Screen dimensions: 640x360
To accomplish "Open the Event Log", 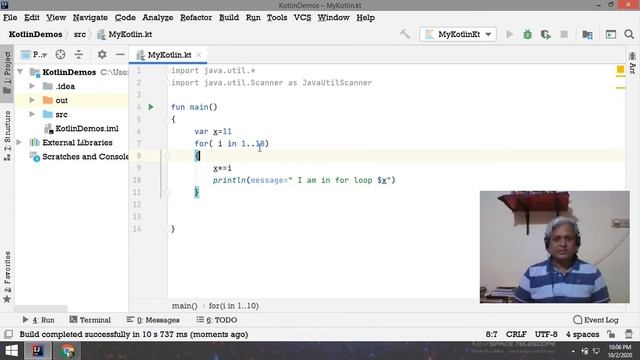I will pyautogui.click(x=596, y=320).
